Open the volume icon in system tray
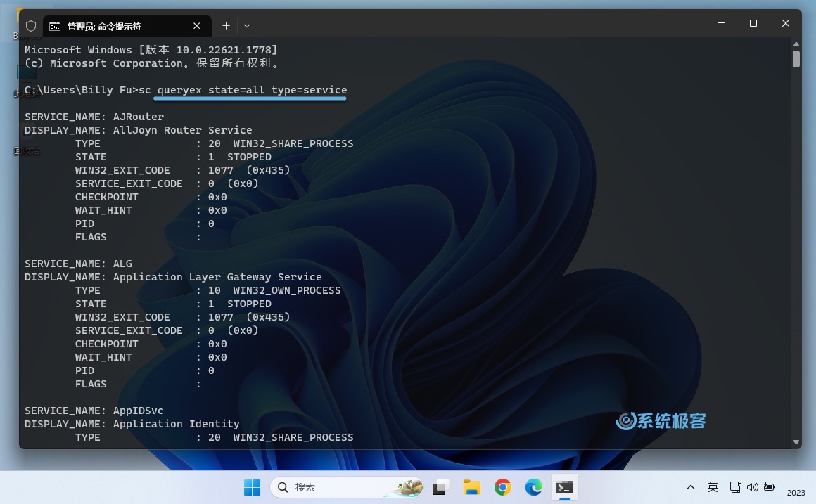The height and width of the screenshot is (504, 816). coord(753,487)
